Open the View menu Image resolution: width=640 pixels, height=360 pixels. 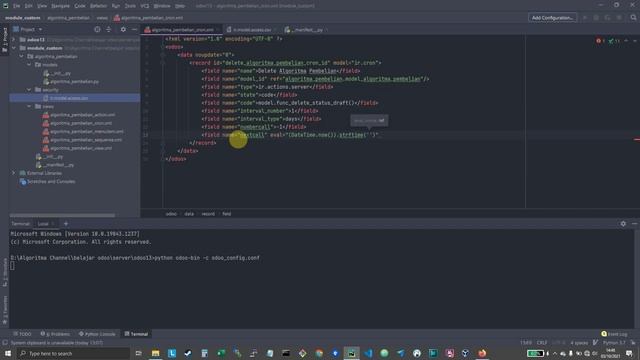click(x=42, y=6)
